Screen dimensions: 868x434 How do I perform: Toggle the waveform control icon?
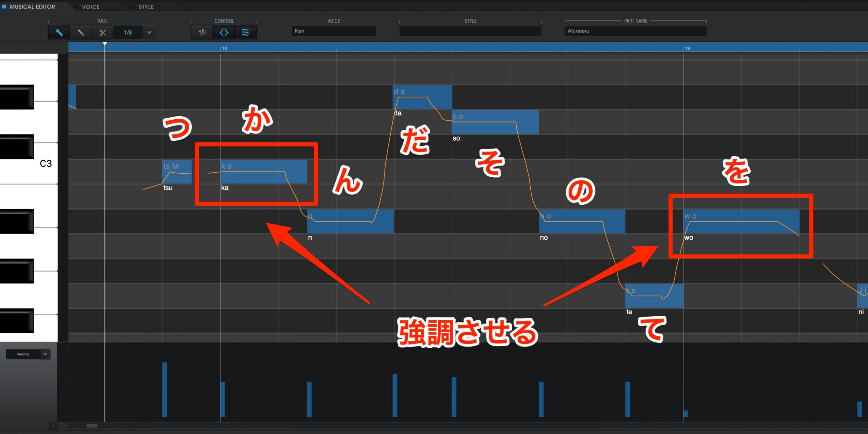[x=202, y=33]
